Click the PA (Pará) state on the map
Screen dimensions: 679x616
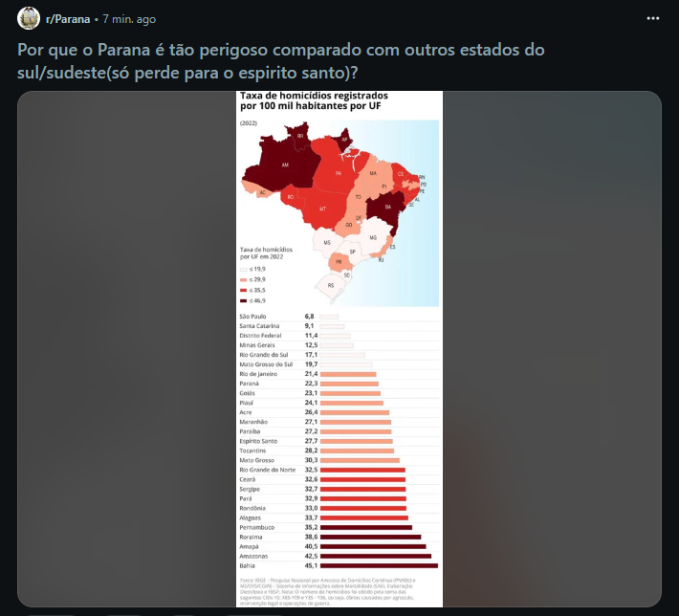(x=339, y=173)
